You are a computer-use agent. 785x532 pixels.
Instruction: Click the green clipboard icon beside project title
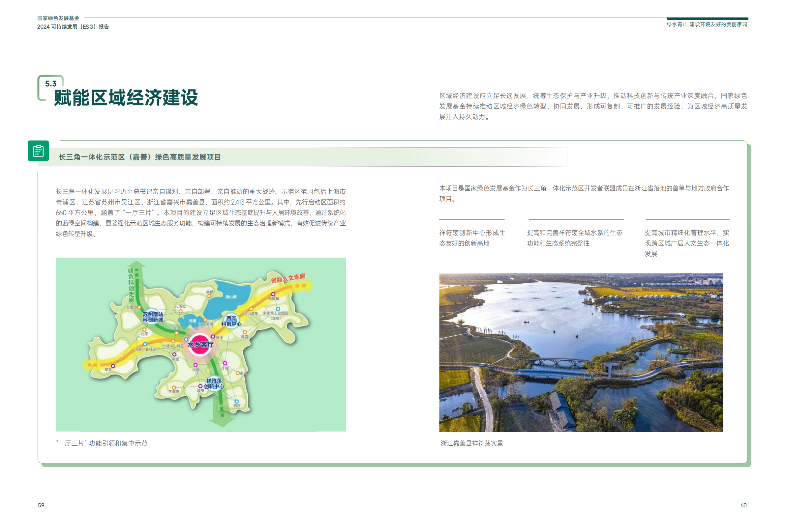tap(38, 151)
